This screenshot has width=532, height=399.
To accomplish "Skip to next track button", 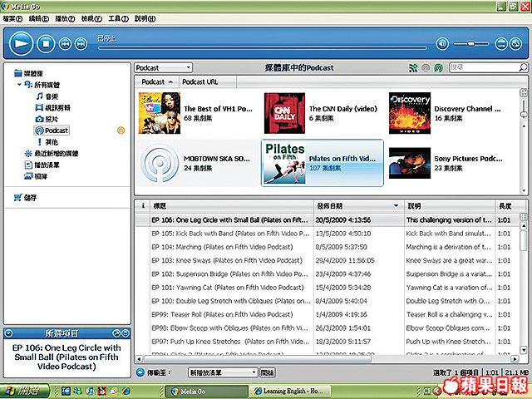I will [81, 44].
